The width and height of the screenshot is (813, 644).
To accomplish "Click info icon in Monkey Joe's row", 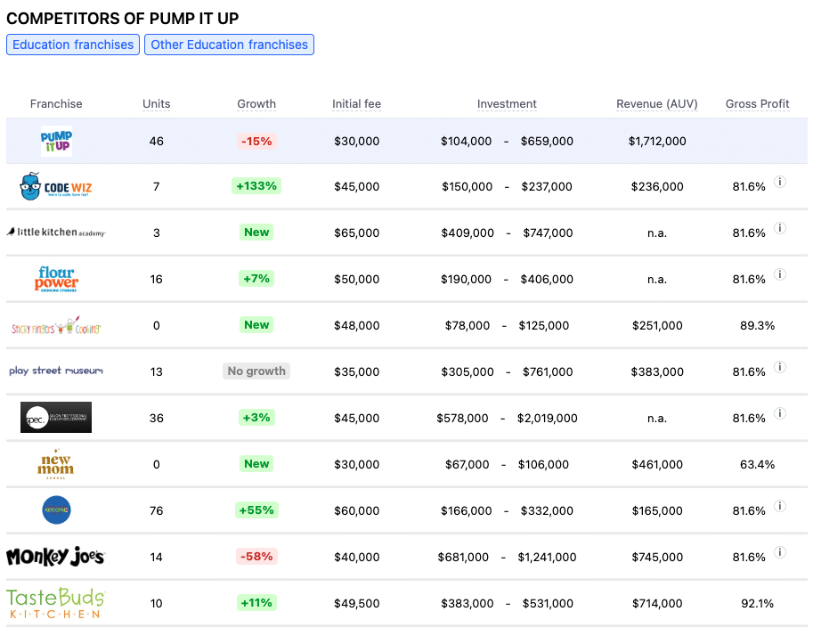I will pos(780,552).
